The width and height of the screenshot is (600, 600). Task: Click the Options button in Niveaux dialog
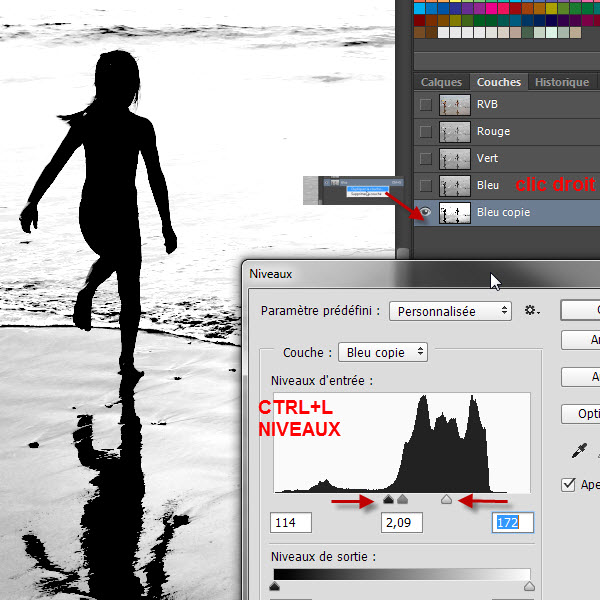coord(583,414)
